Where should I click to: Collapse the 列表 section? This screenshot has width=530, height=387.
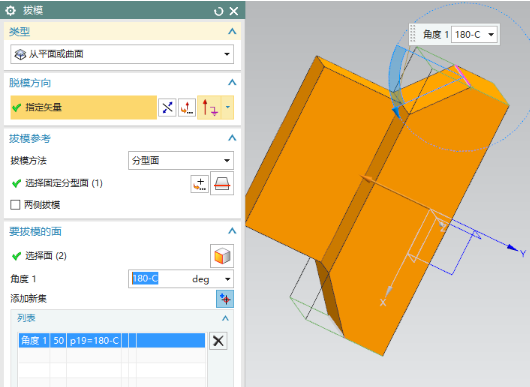[x=225, y=318]
